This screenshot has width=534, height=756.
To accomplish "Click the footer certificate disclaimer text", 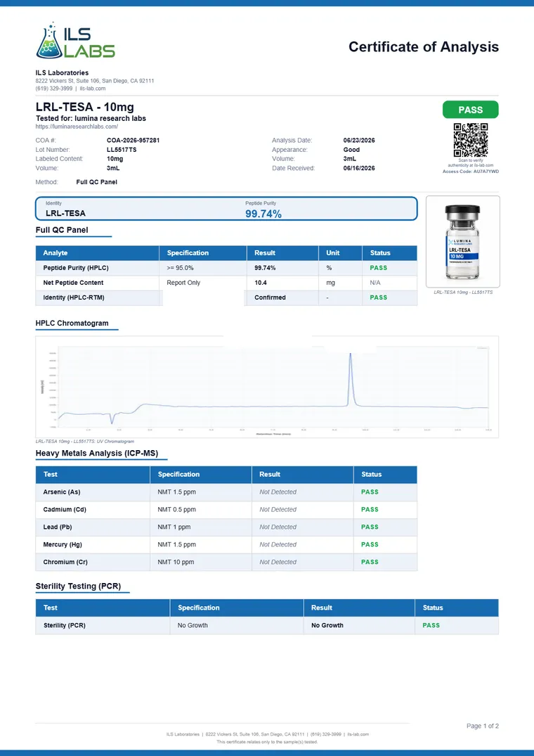I will click(267, 742).
